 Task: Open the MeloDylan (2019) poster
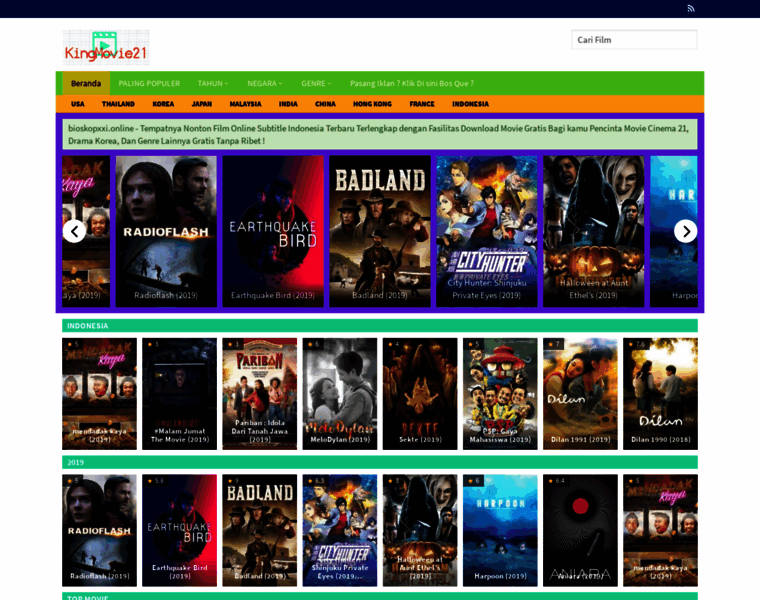(340, 394)
